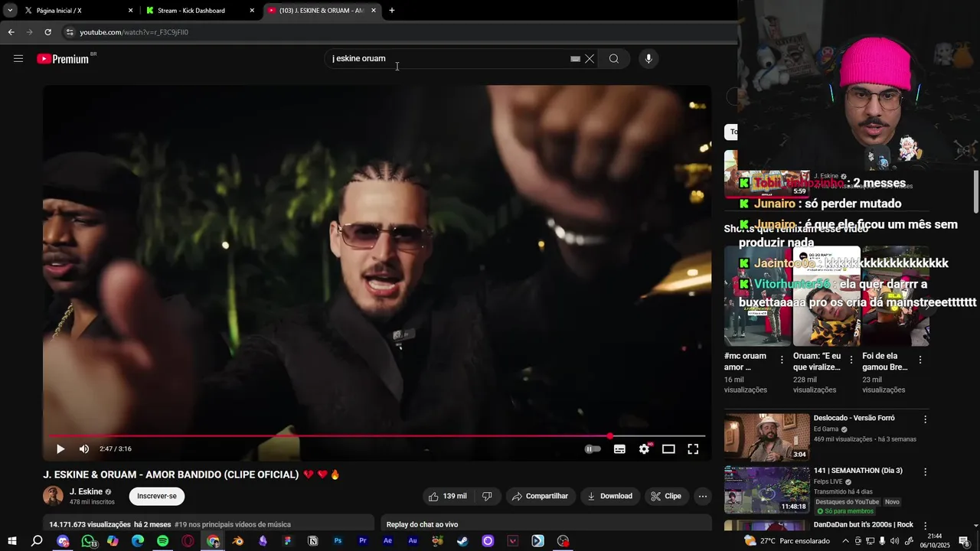Open options for #mc oruam amor short
The width and height of the screenshot is (980, 551).
tap(782, 360)
